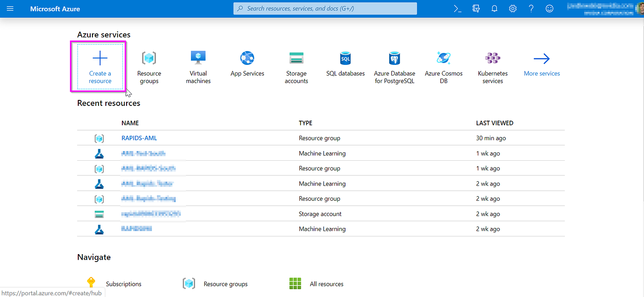Open Resource groups under Navigate
Screen dimensions: 644x297
(x=225, y=284)
